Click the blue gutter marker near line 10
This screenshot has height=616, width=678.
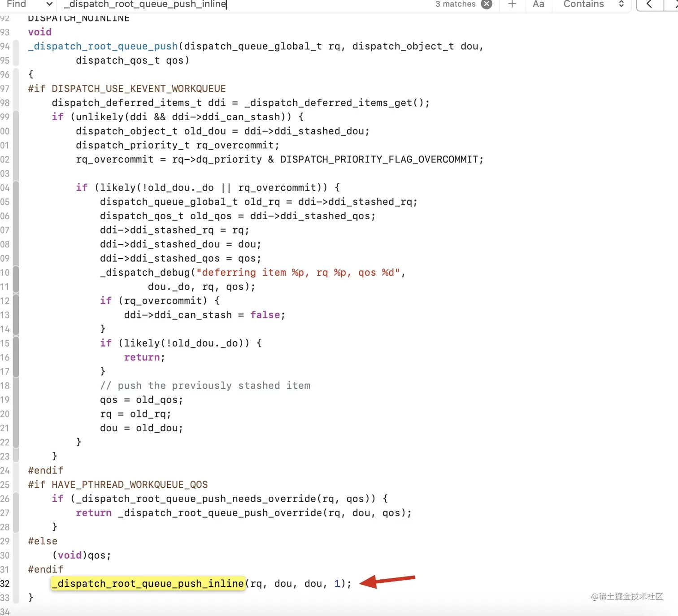(x=16, y=272)
